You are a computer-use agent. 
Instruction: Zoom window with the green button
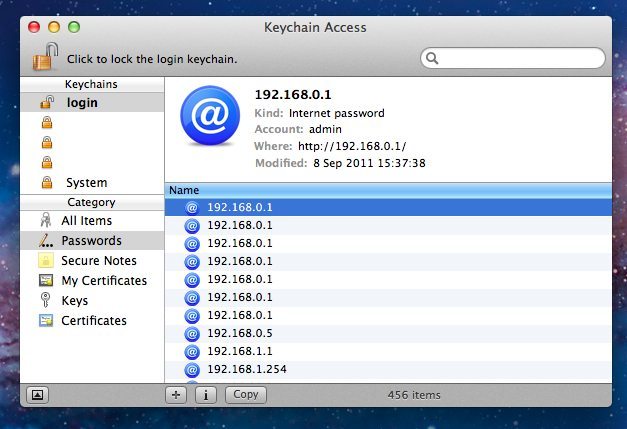click(74, 27)
